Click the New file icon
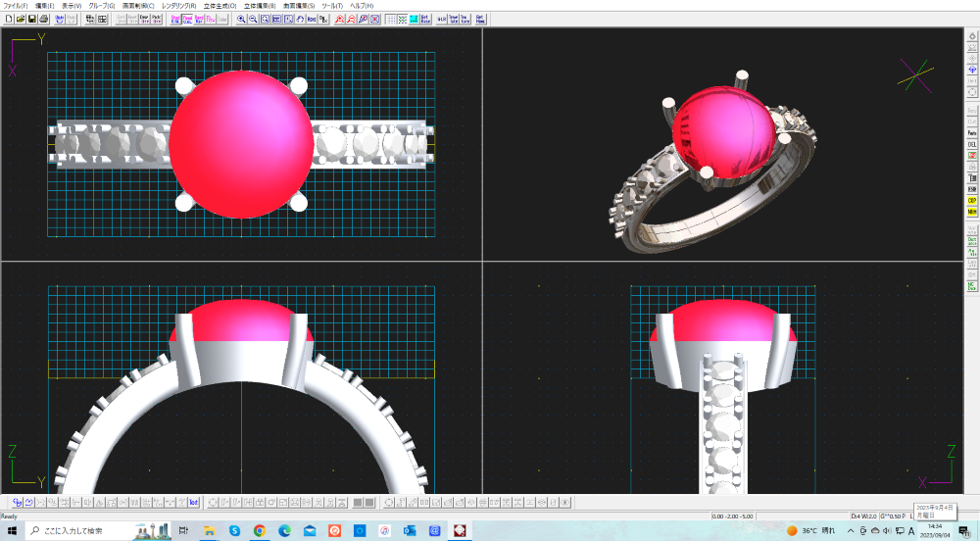 [x=8, y=19]
